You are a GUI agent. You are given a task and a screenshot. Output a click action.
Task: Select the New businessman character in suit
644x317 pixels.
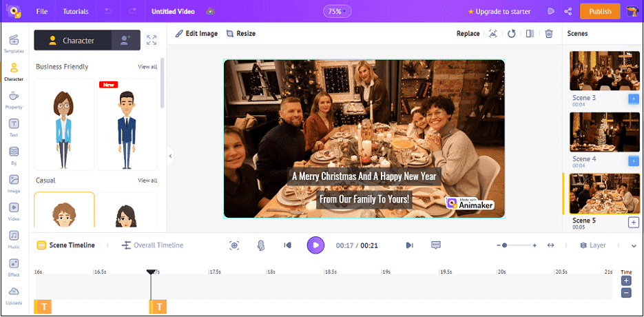(127, 125)
